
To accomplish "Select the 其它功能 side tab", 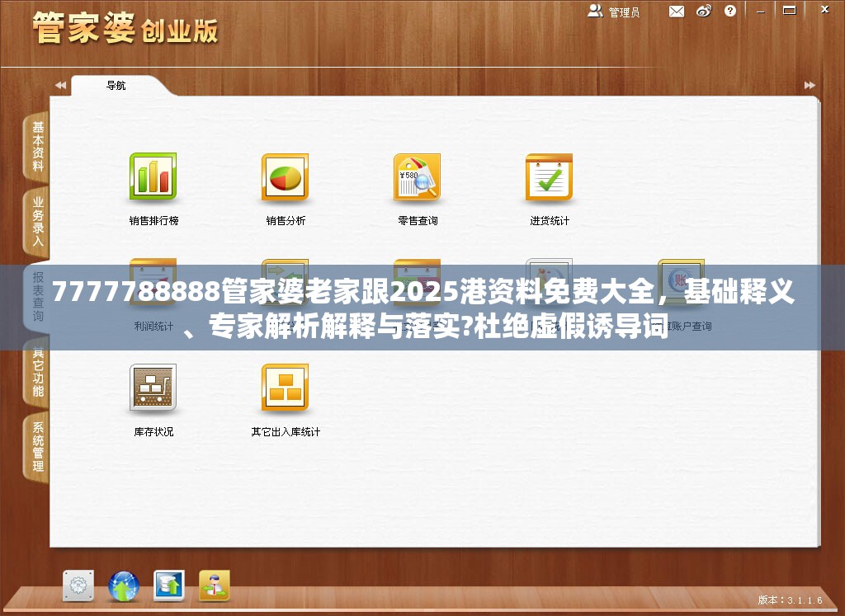I will 36,372.
